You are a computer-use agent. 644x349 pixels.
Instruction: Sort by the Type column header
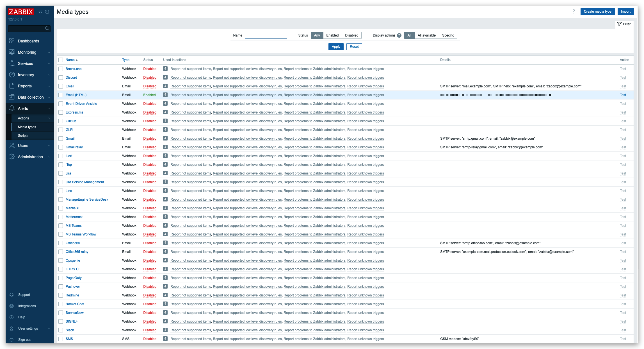126,60
